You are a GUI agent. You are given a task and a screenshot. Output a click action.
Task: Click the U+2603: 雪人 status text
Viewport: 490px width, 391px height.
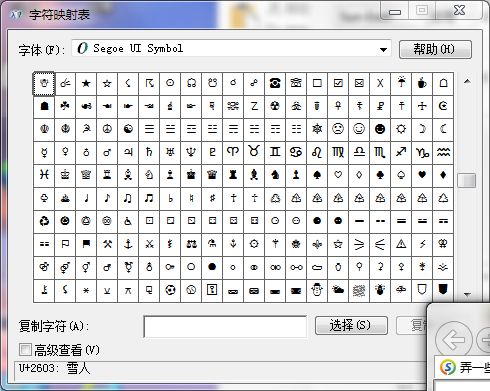[54, 368]
